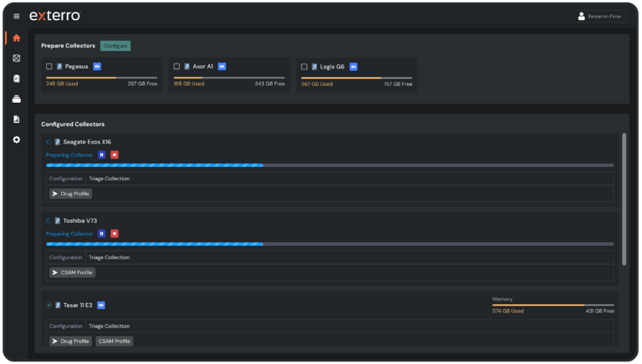Stop the Toshiba V73 preparation

coord(115,234)
